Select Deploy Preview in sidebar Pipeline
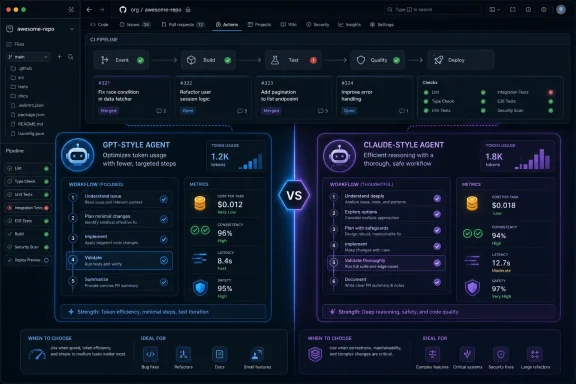576x384 pixels. pyautogui.click(x=28, y=260)
